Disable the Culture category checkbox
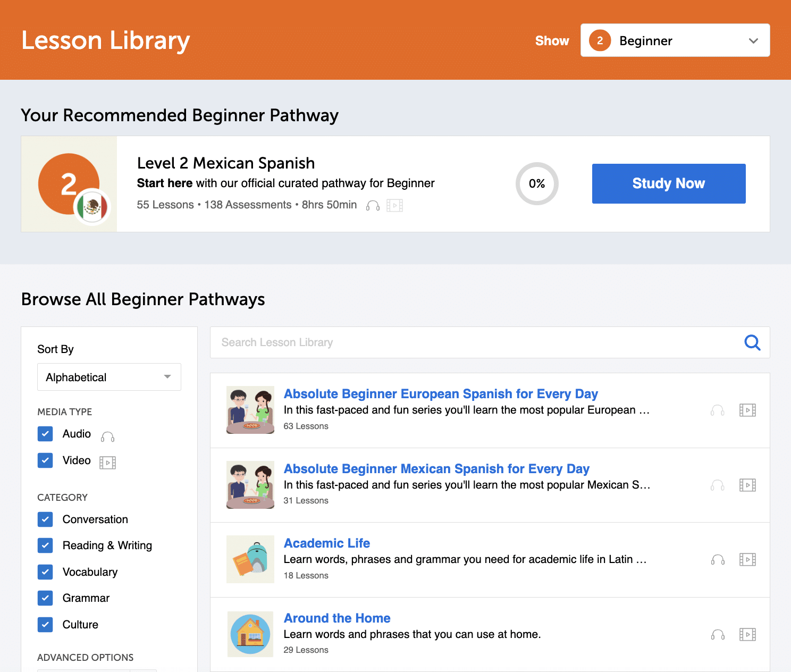The height and width of the screenshot is (672, 791). [x=45, y=625]
